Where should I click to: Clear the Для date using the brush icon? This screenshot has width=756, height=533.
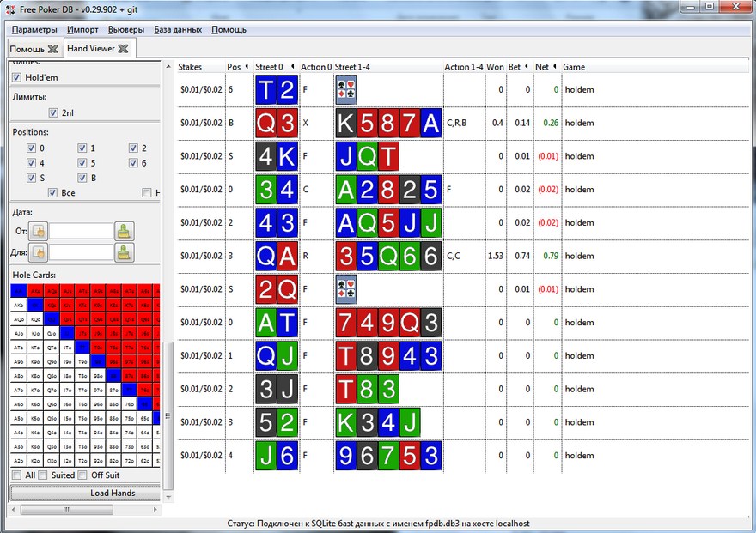125,254
